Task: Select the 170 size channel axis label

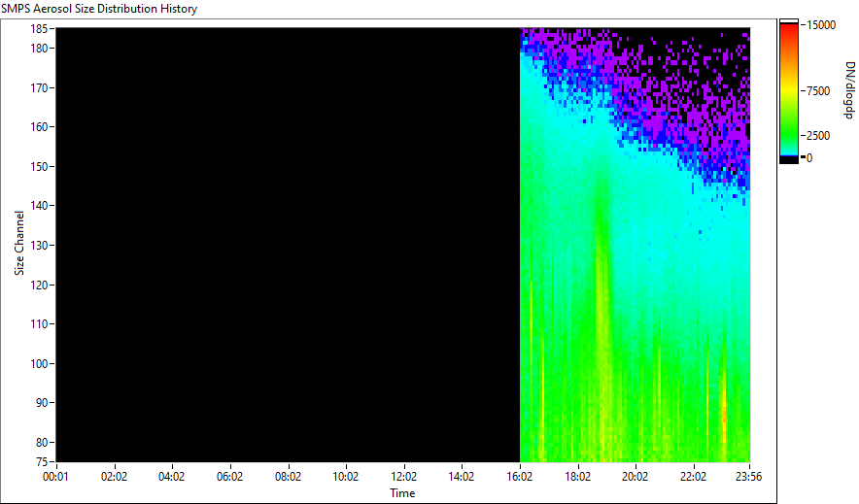Action: [38, 87]
